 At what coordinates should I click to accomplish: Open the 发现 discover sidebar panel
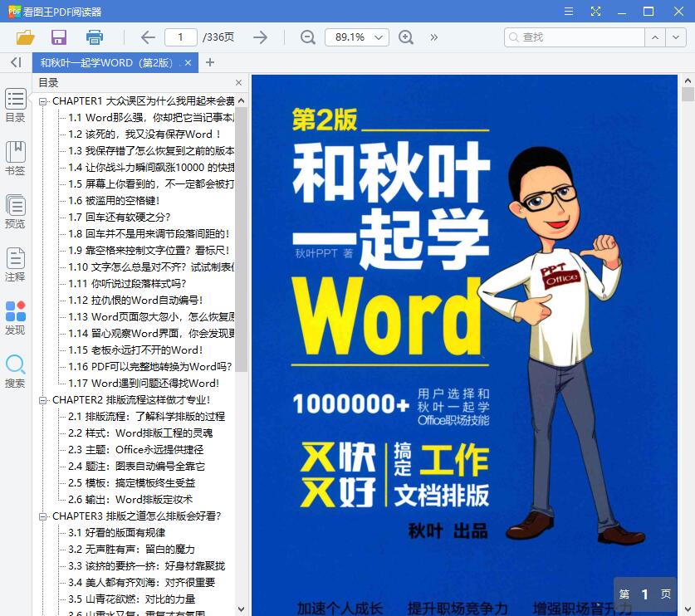[16, 318]
